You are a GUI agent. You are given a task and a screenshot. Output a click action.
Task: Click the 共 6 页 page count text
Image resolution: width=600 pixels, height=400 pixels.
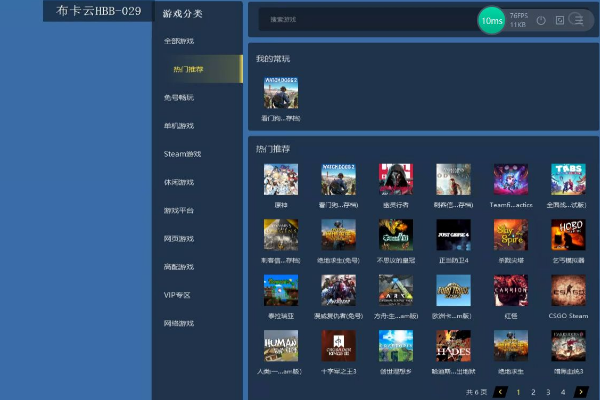click(x=476, y=392)
